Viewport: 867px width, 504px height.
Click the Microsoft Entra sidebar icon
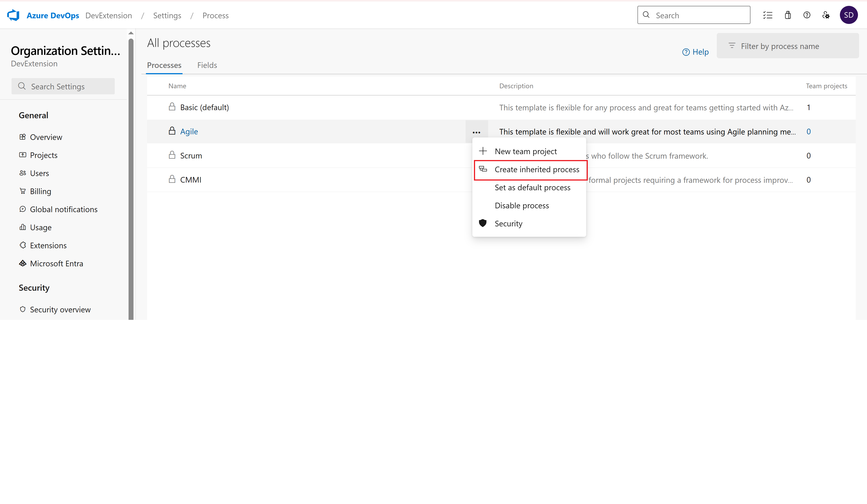tap(23, 263)
